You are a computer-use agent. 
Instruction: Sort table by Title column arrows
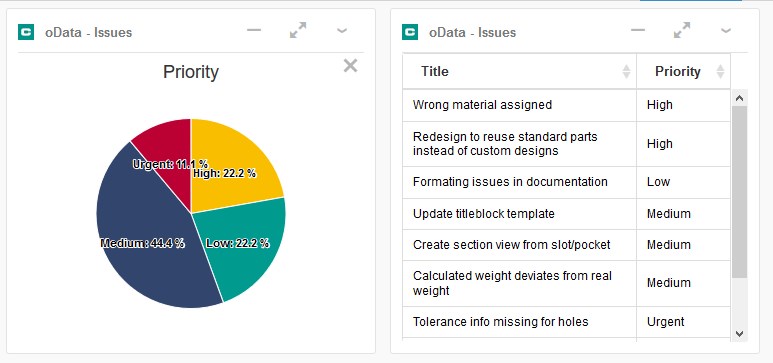(x=626, y=72)
